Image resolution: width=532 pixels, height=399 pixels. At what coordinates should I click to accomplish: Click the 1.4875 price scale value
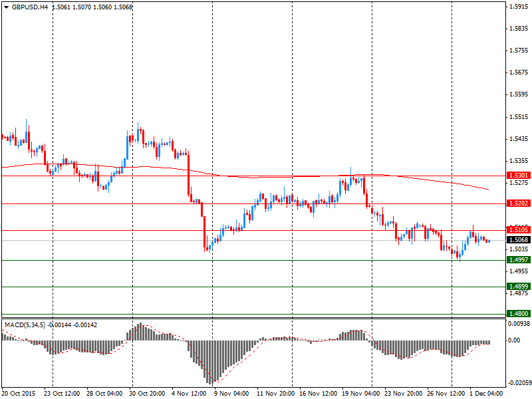tap(519, 293)
